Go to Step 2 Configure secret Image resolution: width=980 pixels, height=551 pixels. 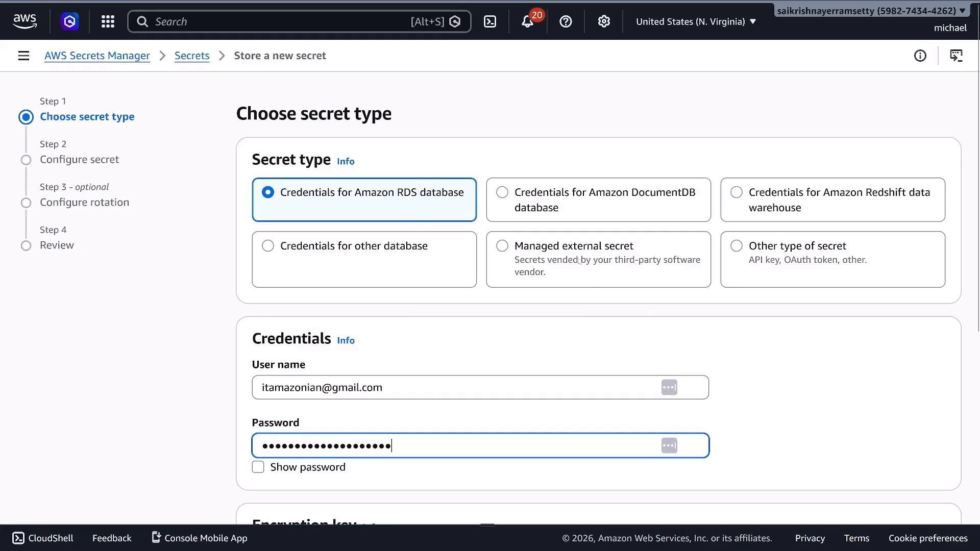79,159
